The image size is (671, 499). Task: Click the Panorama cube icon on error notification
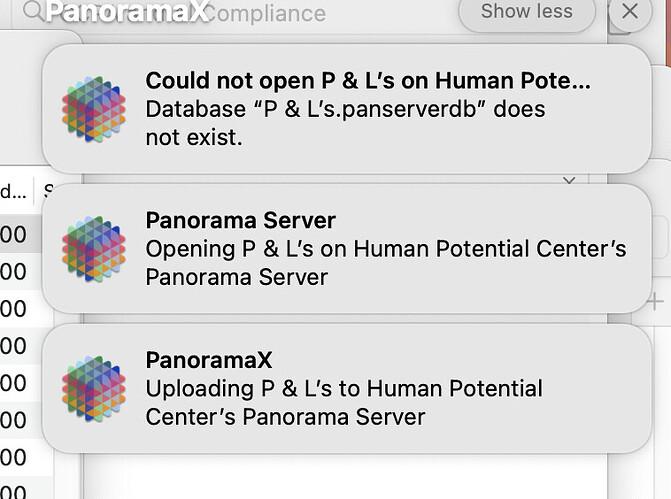point(94,109)
